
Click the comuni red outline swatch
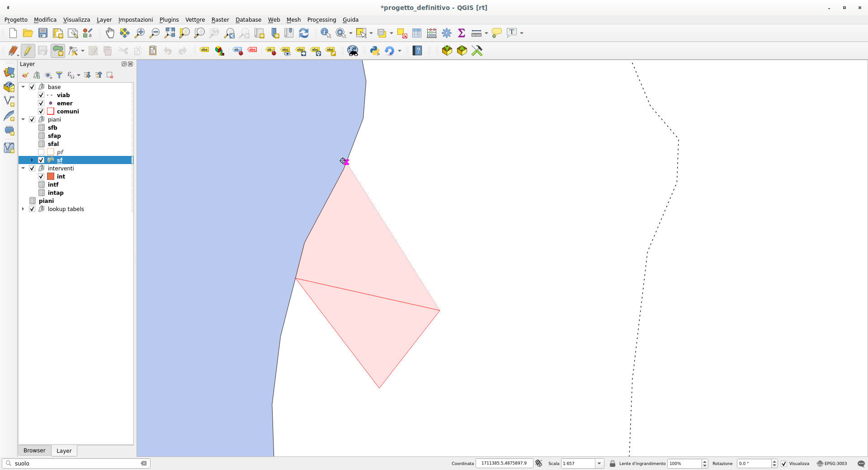pos(51,111)
